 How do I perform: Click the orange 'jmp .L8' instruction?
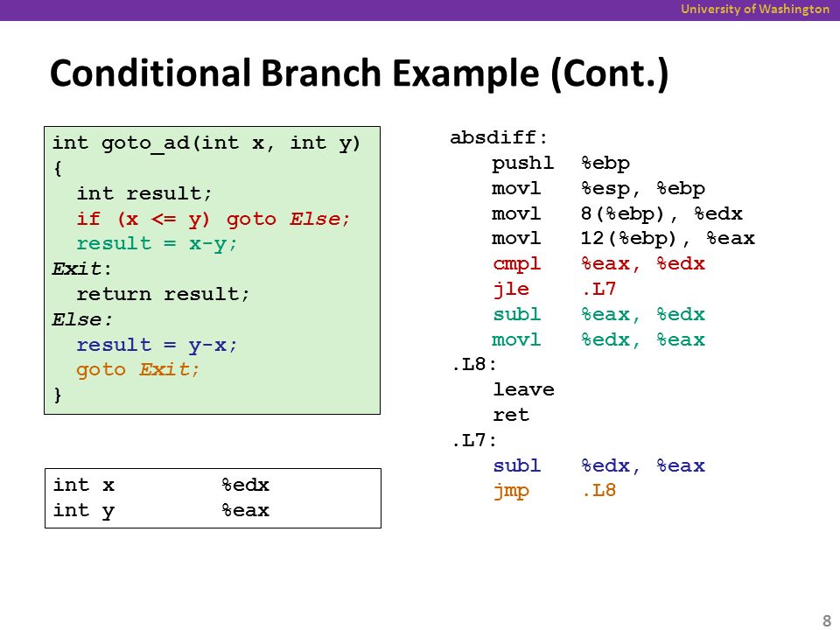(x=555, y=491)
